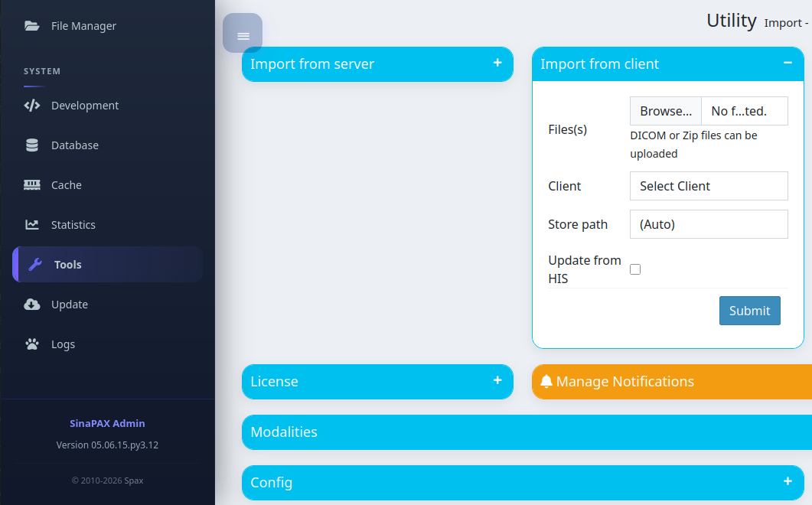Open the Store path (Auto) dropdown

[x=709, y=224]
